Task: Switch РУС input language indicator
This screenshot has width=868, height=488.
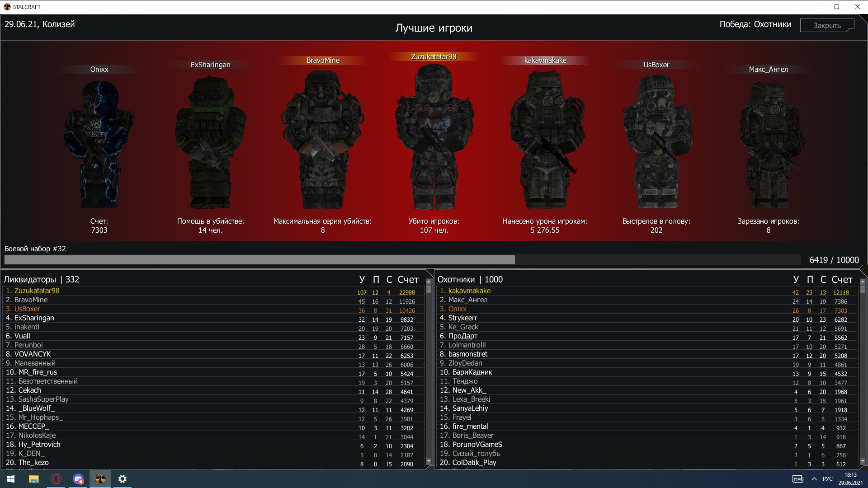Action: pos(828,479)
